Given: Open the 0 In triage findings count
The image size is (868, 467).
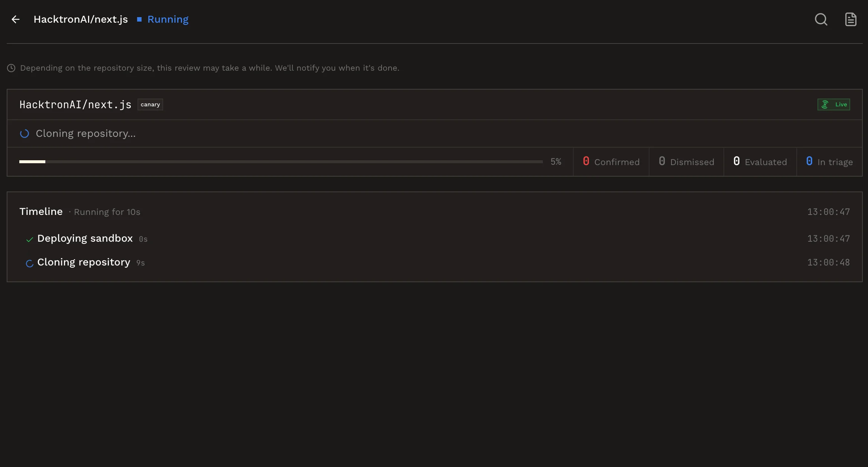Looking at the screenshot, I should point(829,162).
